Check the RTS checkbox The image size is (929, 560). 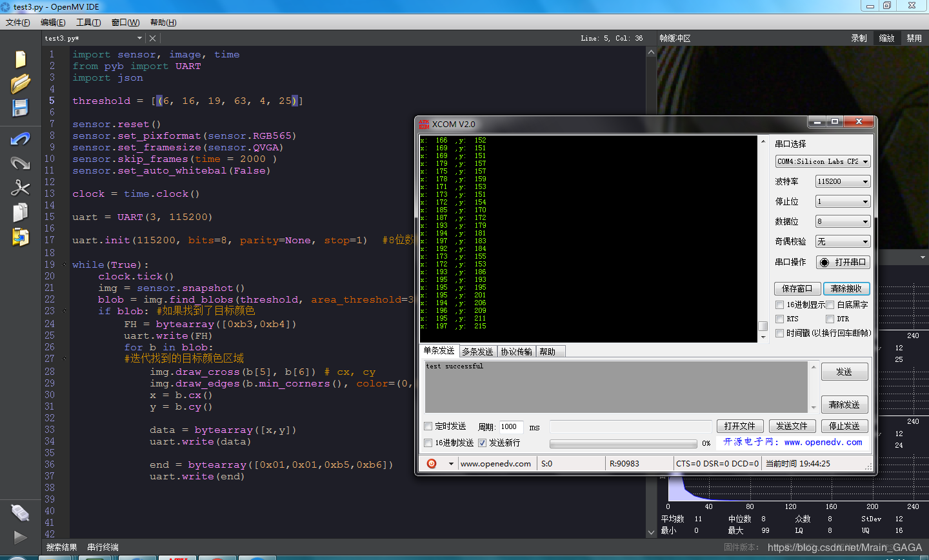[781, 318]
